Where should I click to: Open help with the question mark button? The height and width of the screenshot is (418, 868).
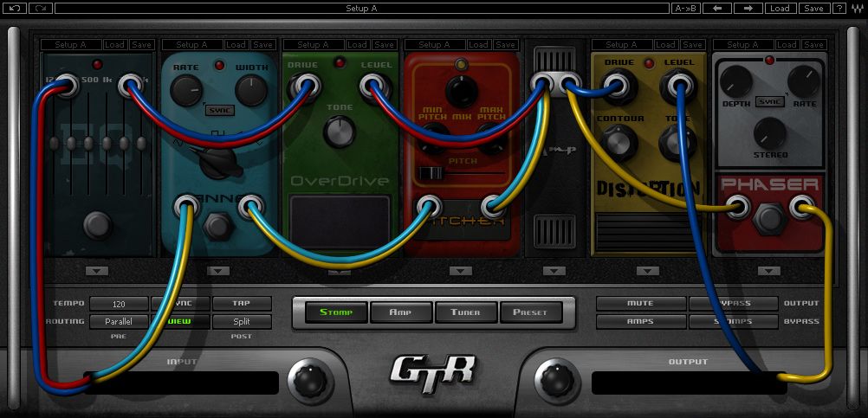tap(839, 9)
